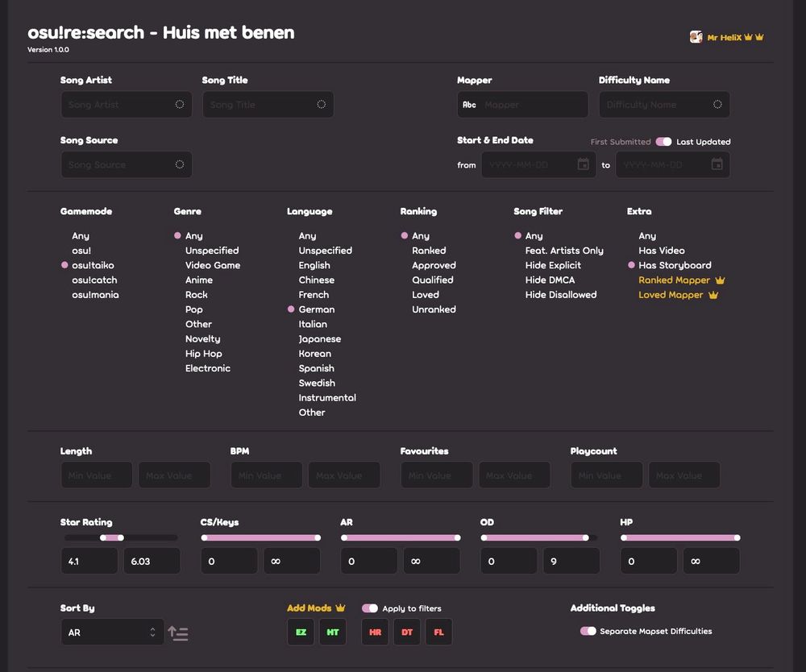Select Qualified ranking status
Image resolution: width=806 pixels, height=672 pixels.
coord(432,280)
